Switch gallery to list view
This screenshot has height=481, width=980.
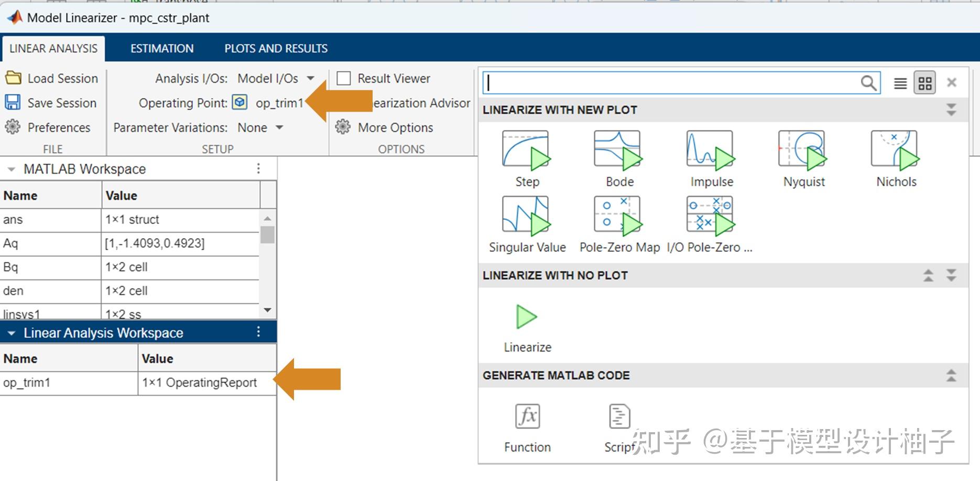(x=900, y=82)
